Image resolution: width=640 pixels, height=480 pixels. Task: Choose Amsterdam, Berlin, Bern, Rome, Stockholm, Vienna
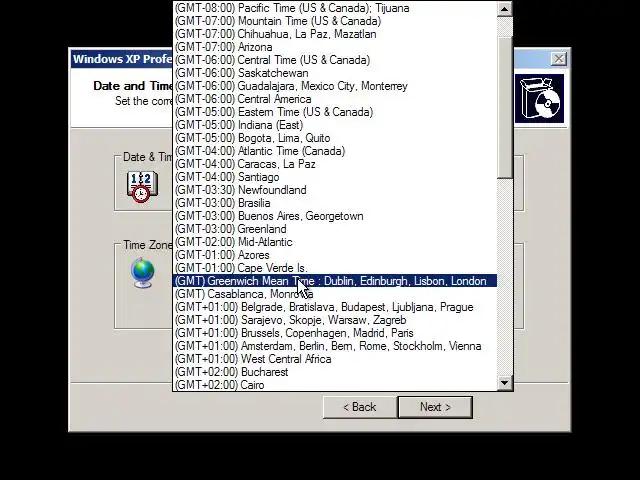point(335,346)
